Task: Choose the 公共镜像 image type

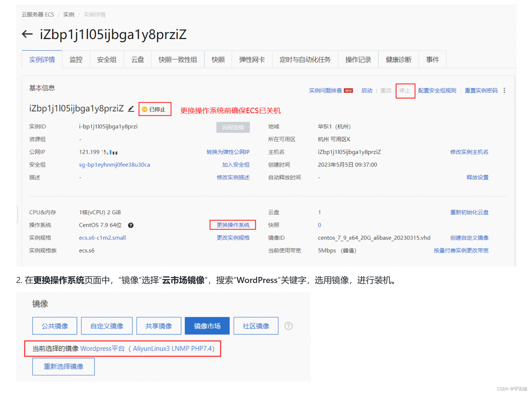Action: point(55,326)
